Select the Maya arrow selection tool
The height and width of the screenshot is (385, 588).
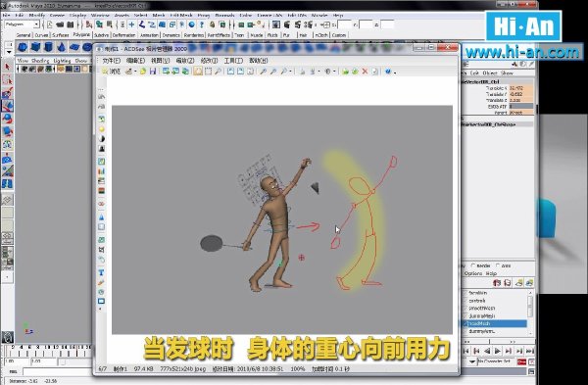[7, 67]
